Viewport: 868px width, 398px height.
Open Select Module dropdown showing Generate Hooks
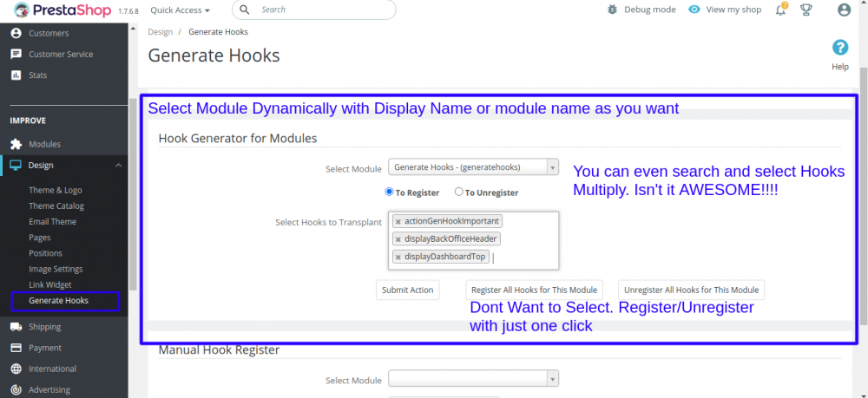473,167
